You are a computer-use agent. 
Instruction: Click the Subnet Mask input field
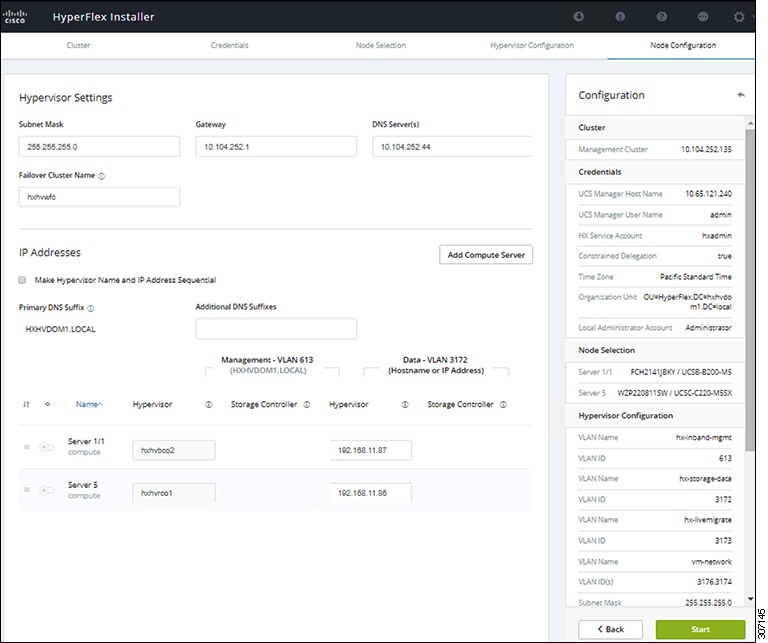pyautogui.click(x=99, y=147)
